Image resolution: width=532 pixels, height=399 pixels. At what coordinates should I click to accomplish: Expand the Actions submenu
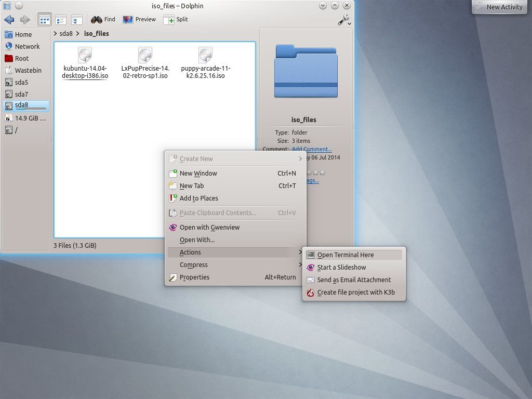pyautogui.click(x=234, y=252)
